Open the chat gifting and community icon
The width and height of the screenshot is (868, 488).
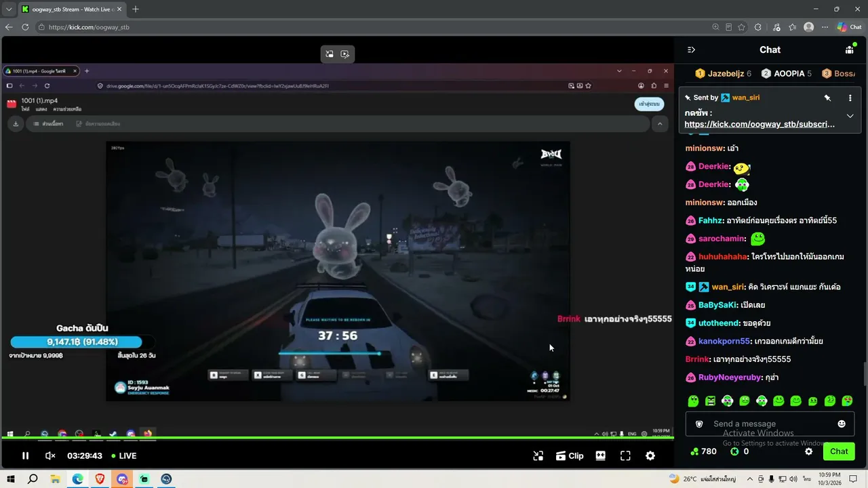[849, 49]
